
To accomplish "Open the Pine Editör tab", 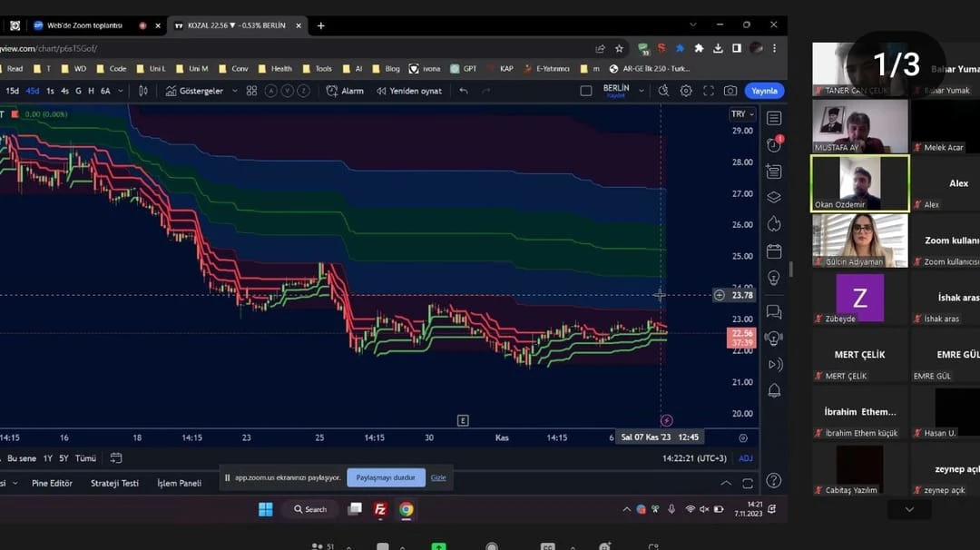I will pyautogui.click(x=52, y=483).
